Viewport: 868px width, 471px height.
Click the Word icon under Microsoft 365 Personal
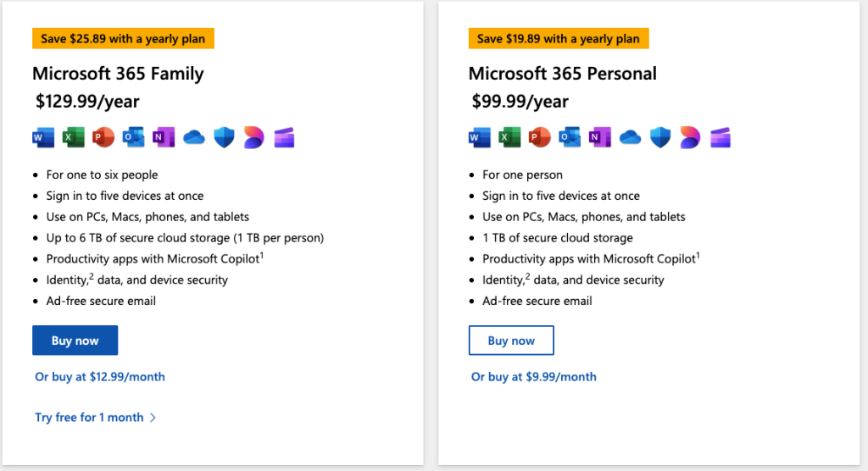(480, 137)
